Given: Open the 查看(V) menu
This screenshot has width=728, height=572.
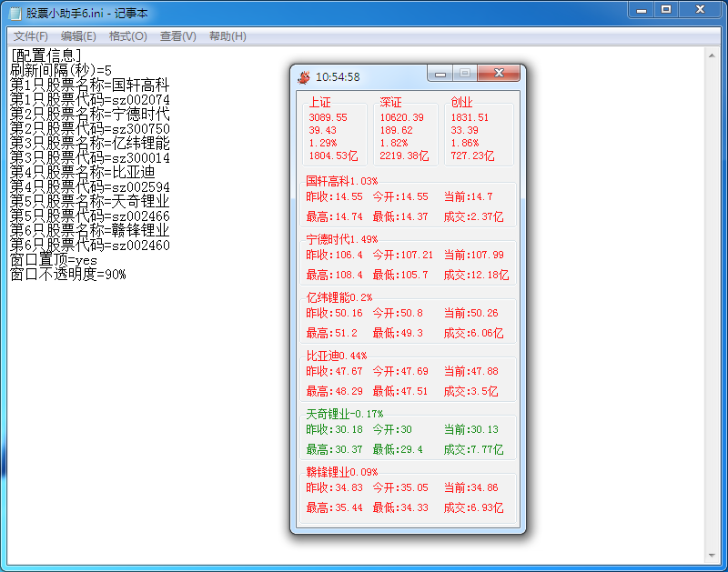Looking at the screenshot, I should coord(177,36).
